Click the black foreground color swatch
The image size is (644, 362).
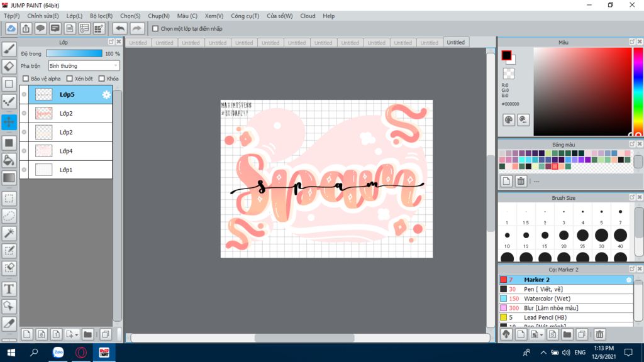tap(506, 55)
